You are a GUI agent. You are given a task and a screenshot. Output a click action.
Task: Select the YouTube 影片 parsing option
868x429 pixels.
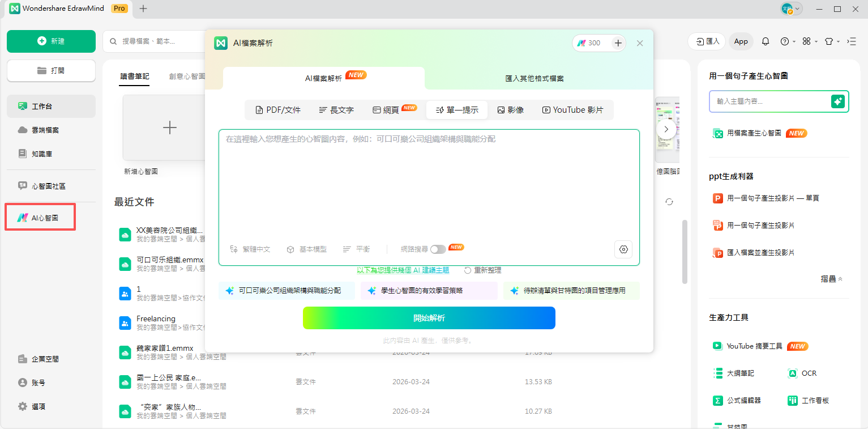pos(573,109)
